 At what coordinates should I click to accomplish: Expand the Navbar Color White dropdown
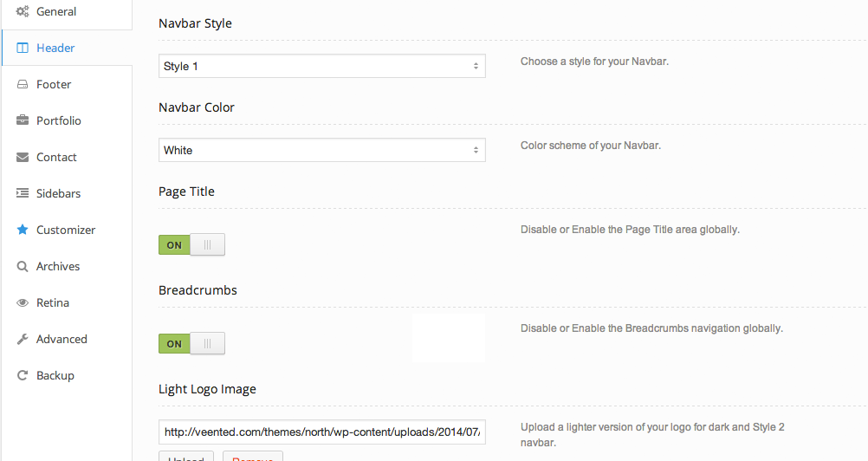(x=321, y=150)
